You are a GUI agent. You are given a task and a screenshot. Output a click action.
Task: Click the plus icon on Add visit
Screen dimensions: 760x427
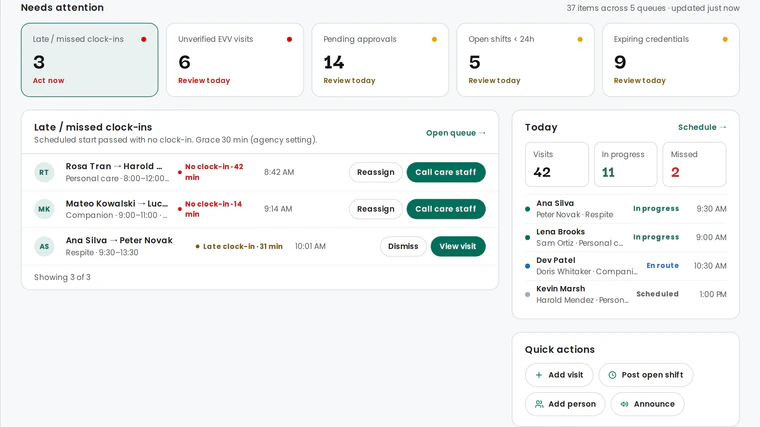(x=538, y=375)
